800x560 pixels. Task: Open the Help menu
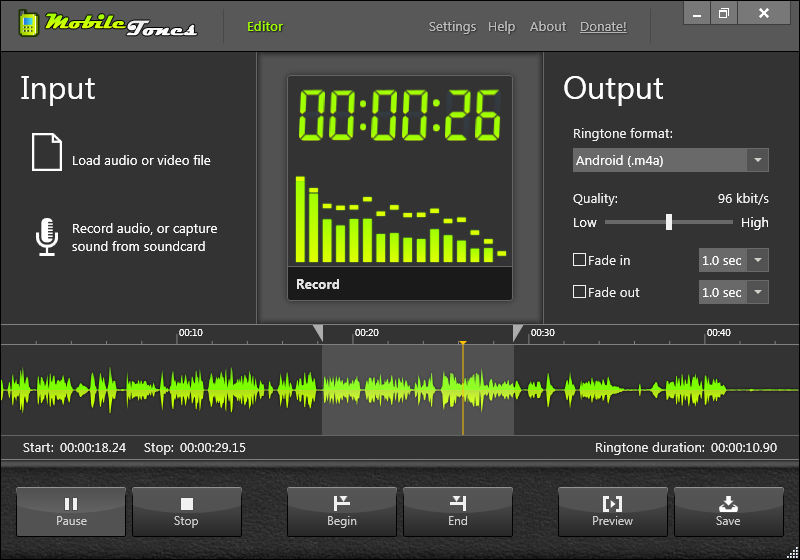tap(501, 27)
